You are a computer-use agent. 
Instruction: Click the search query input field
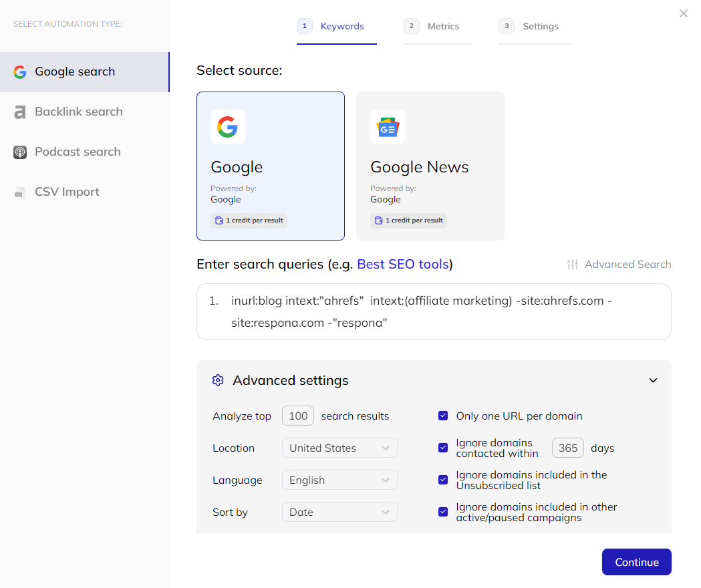(x=434, y=311)
